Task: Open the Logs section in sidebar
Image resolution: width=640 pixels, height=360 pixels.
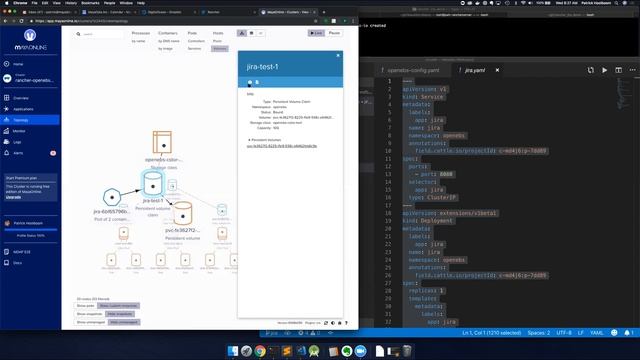Action: click(x=17, y=142)
